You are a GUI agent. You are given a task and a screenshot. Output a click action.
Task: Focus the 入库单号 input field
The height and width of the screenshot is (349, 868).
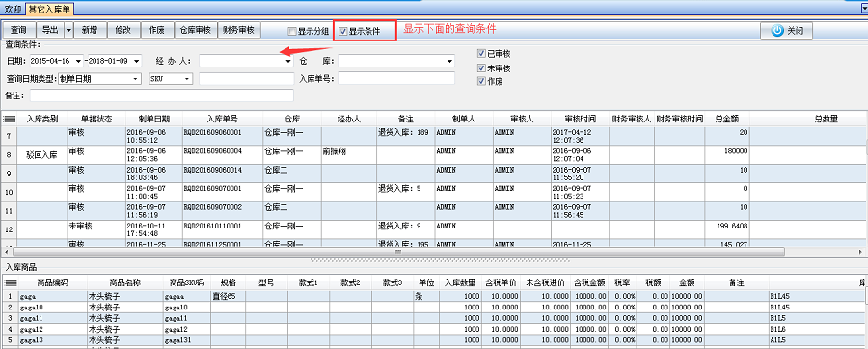point(395,78)
